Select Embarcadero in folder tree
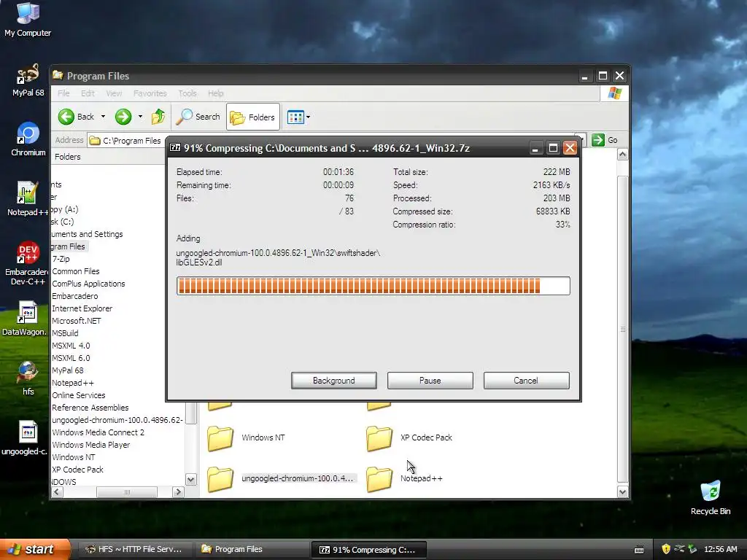Screen dimensions: 747x560 [75, 296]
